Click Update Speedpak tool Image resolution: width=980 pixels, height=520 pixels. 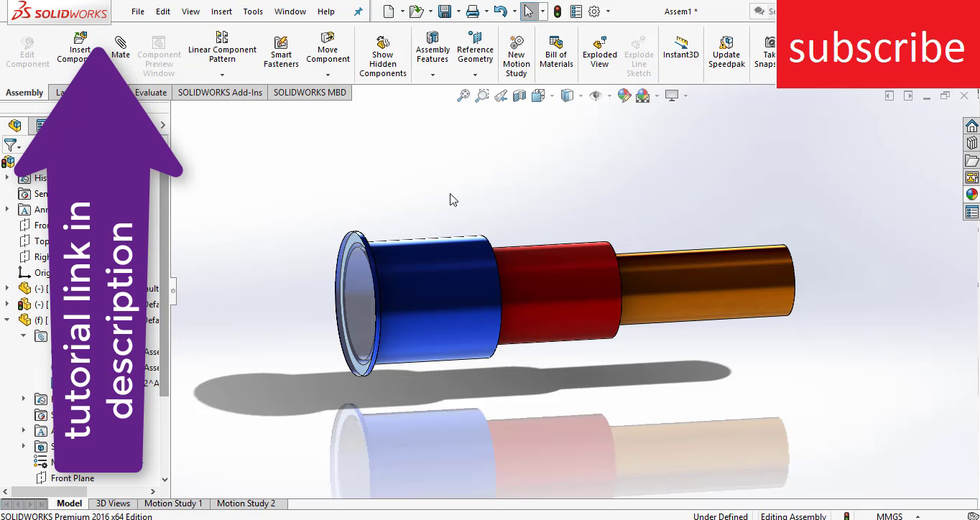click(x=726, y=52)
